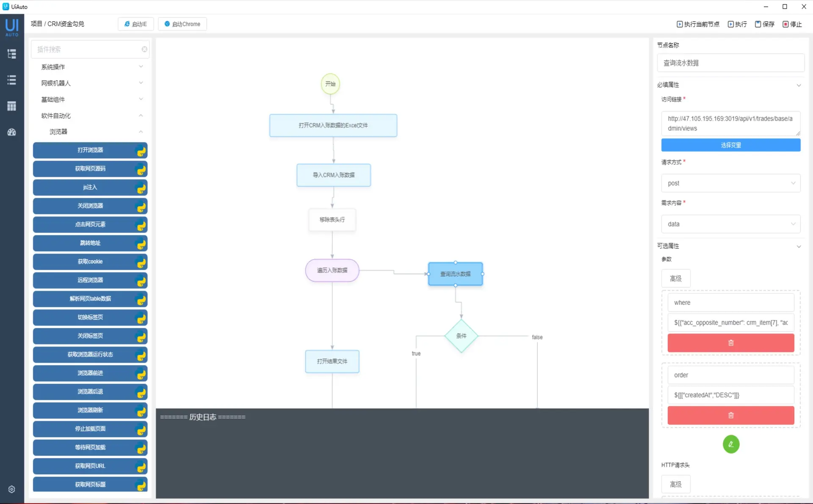
Task: Click the 选择变量 button
Action: (x=730, y=145)
